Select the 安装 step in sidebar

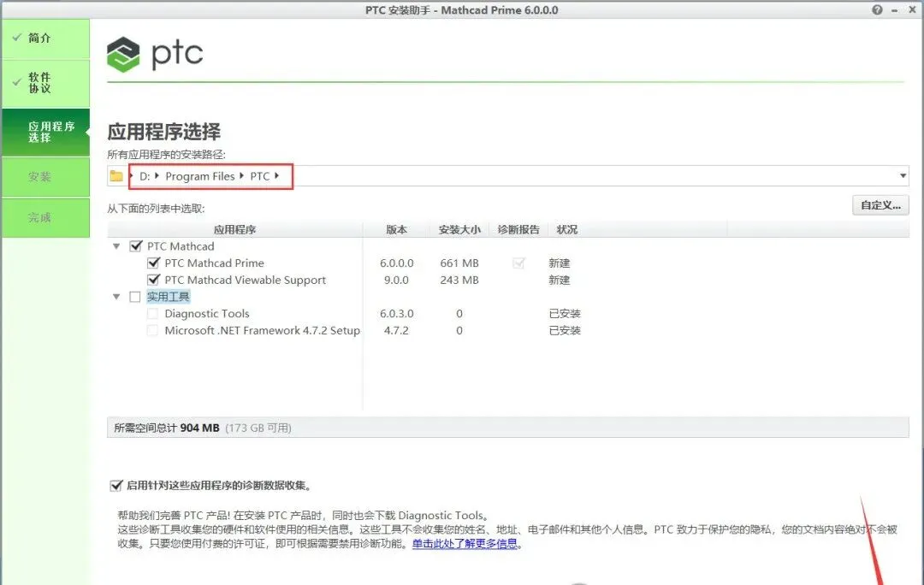(46, 177)
